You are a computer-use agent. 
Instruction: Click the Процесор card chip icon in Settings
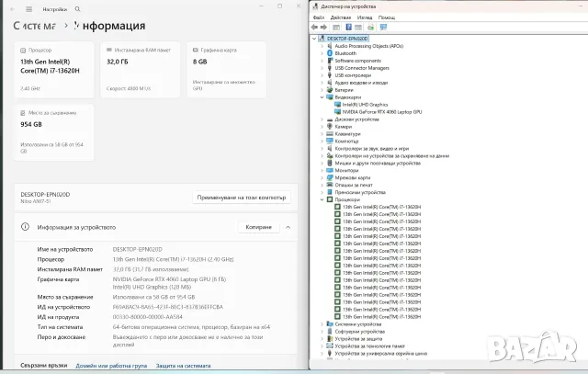23,50
